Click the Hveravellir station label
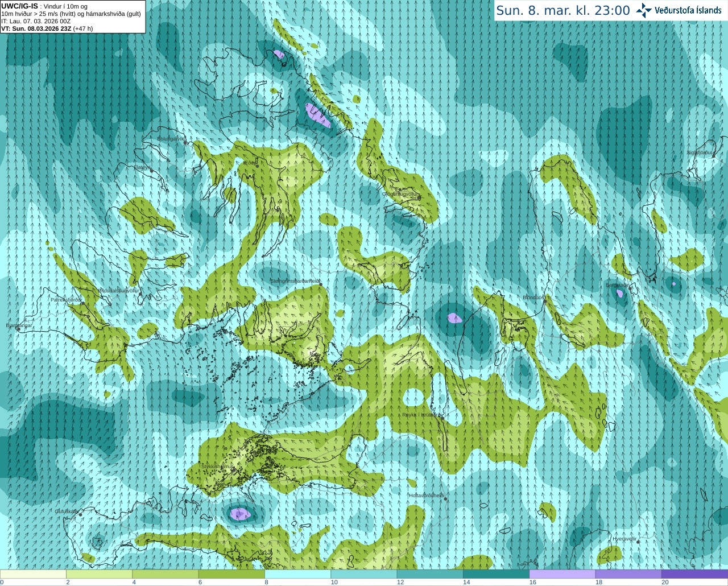The height and width of the screenshot is (586, 728). point(624,538)
